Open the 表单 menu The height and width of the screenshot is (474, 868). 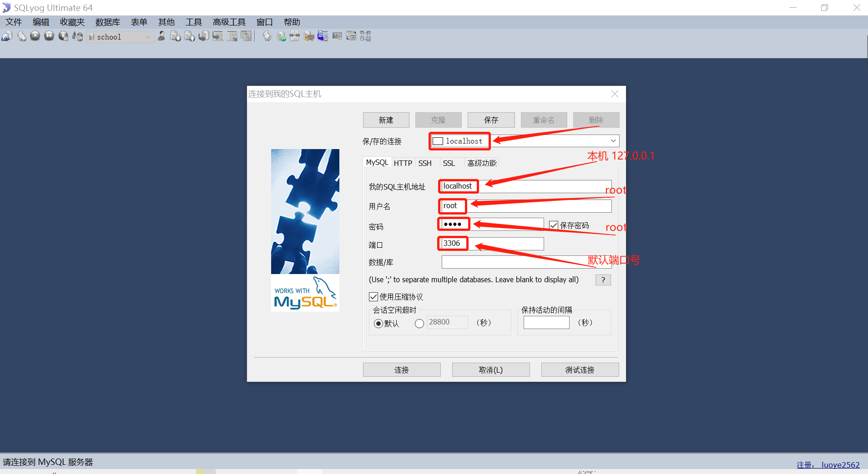point(139,22)
